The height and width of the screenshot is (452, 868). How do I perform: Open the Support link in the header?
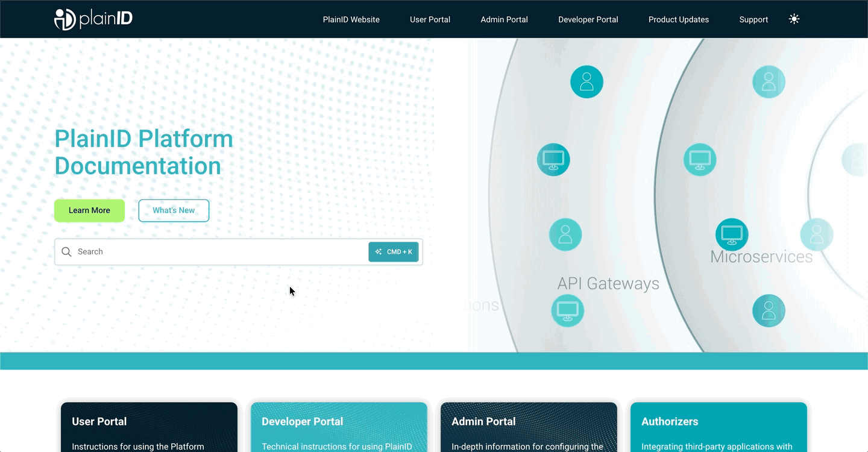753,19
